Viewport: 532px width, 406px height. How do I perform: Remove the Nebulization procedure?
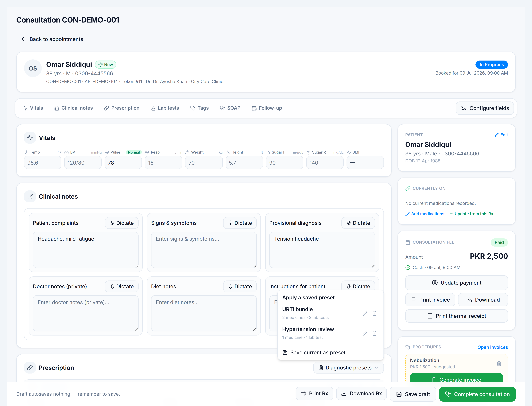(x=499, y=363)
